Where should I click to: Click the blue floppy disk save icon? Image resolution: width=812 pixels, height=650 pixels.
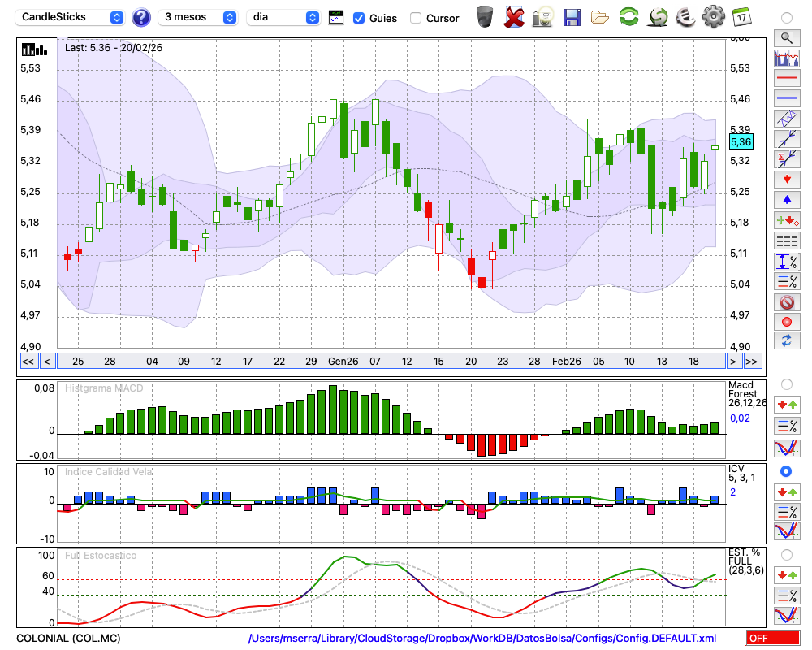click(572, 16)
